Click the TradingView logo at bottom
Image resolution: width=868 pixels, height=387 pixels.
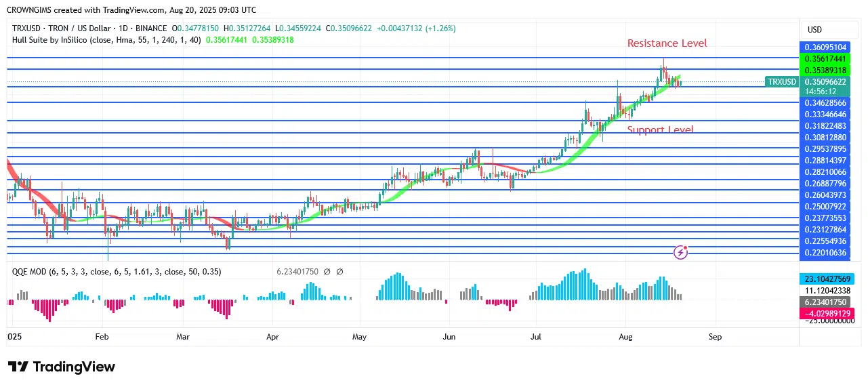point(62,367)
